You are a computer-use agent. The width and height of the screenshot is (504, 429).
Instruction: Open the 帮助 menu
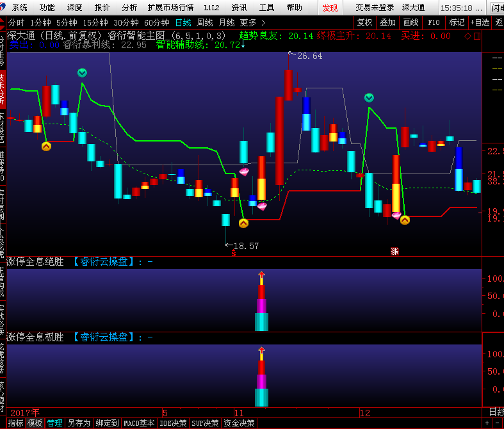tap(294, 8)
